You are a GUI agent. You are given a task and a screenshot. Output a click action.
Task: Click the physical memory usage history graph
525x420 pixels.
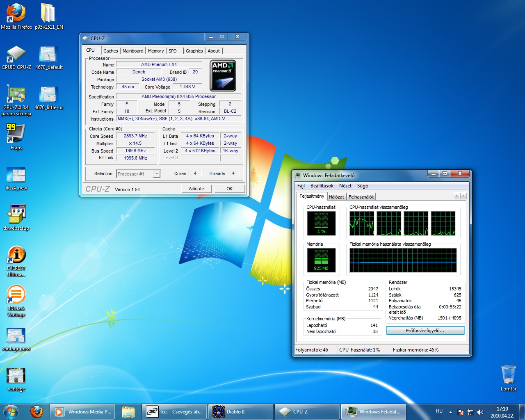(x=403, y=260)
